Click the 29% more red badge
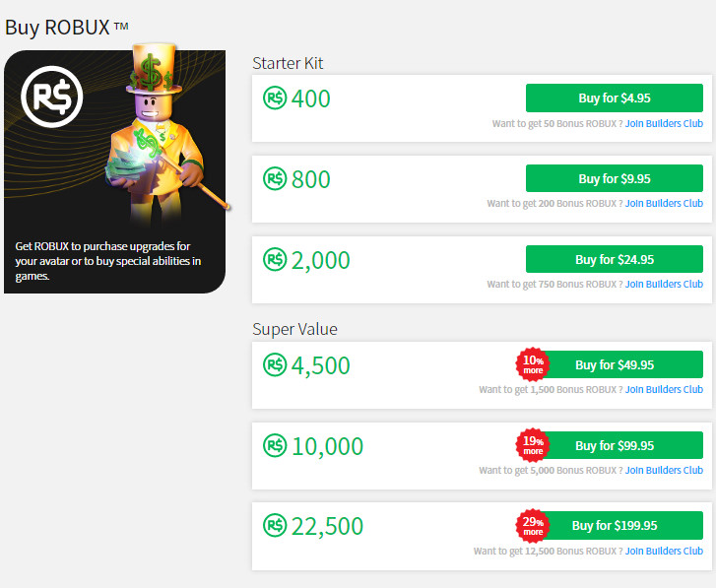Viewport: 716px width, 588px height. 533,525
